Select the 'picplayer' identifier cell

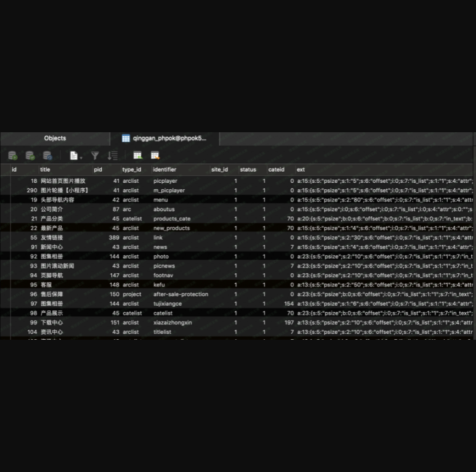pos(165,181)
